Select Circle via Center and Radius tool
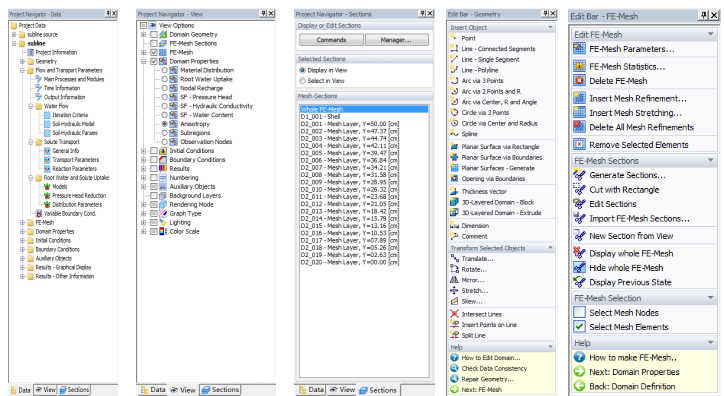Image resolution: width=724 pixels, height=396 pixels. tap(499, 123)
